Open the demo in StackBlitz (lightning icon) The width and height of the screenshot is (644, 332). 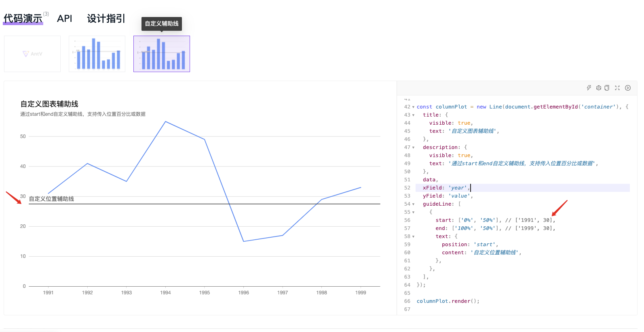point(589,88)
